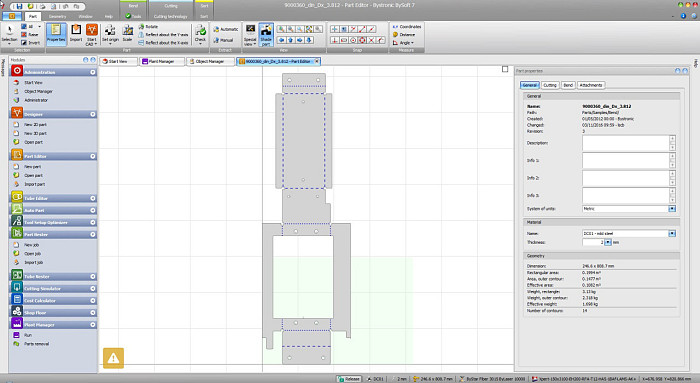Click the first zoom icon in View group
Screen dimensions: 700x383
click(281, 29)
